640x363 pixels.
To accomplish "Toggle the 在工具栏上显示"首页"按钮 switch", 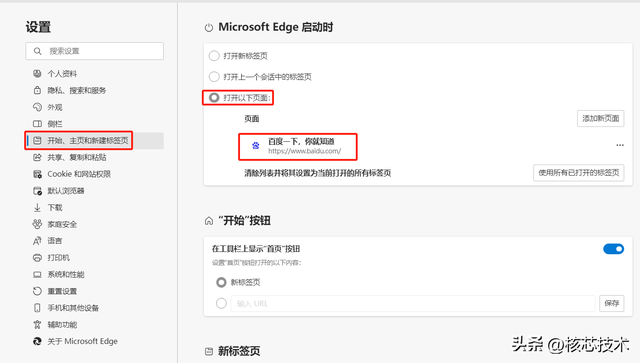I will 613,249.
